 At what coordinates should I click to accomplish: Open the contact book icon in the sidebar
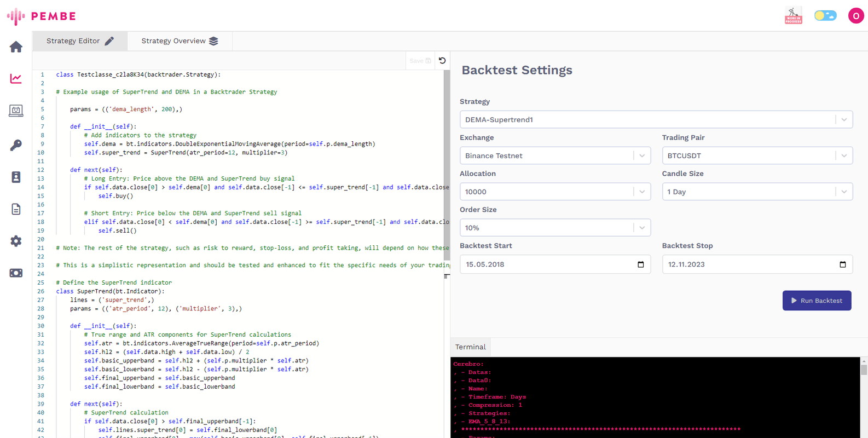point(16,177)
